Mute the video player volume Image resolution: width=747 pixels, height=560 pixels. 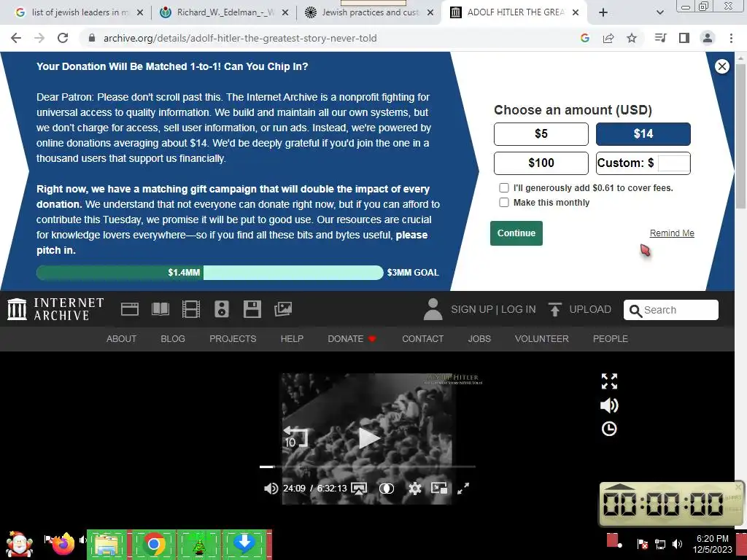pos(271,489)
